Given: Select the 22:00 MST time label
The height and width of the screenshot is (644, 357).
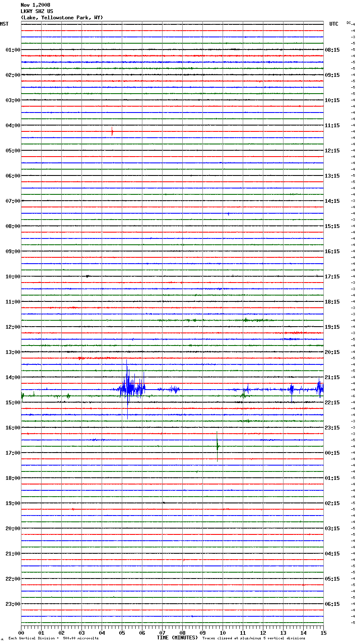Looking at the screenshot, I should click(13, 579).
